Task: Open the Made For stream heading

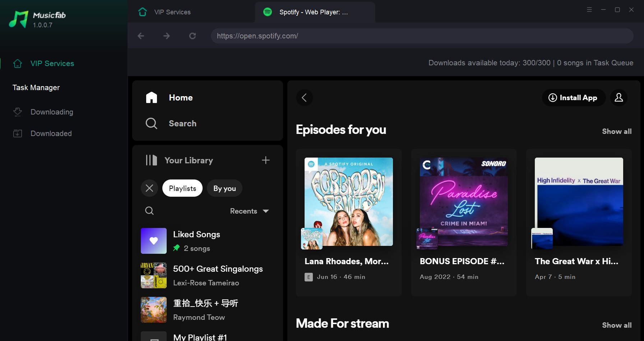Action: coord(342,323)
